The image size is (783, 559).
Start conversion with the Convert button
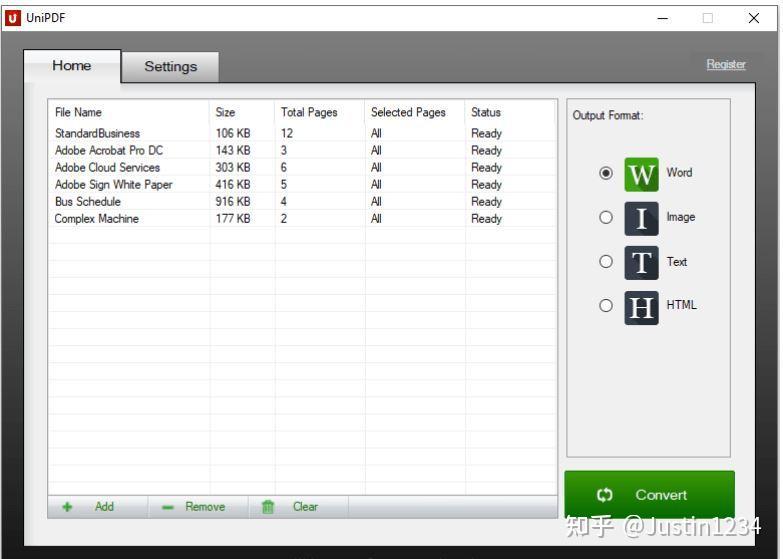pos(649,495)
